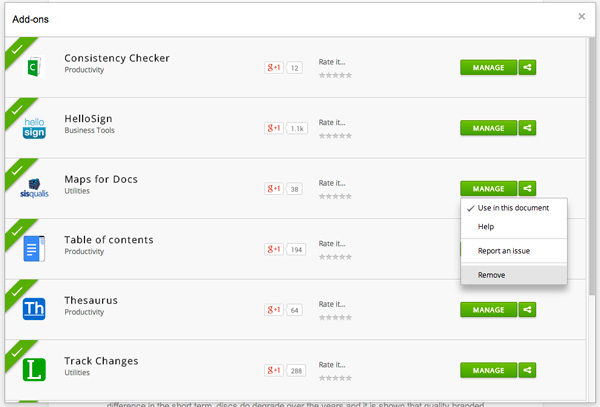Click the g+1 button for HelloSign
Screen dimensions: 600x407
(274, 128)
